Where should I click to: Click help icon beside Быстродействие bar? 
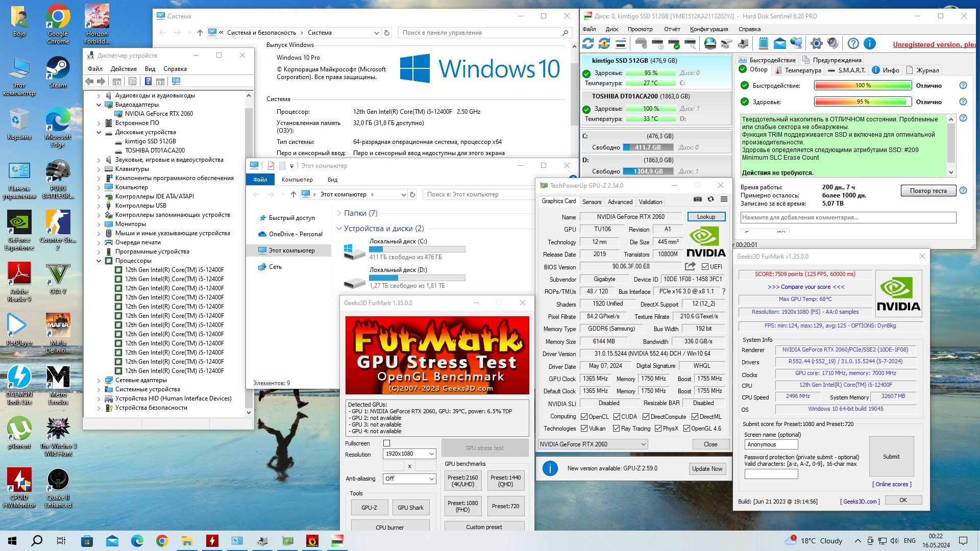(963, 85)
